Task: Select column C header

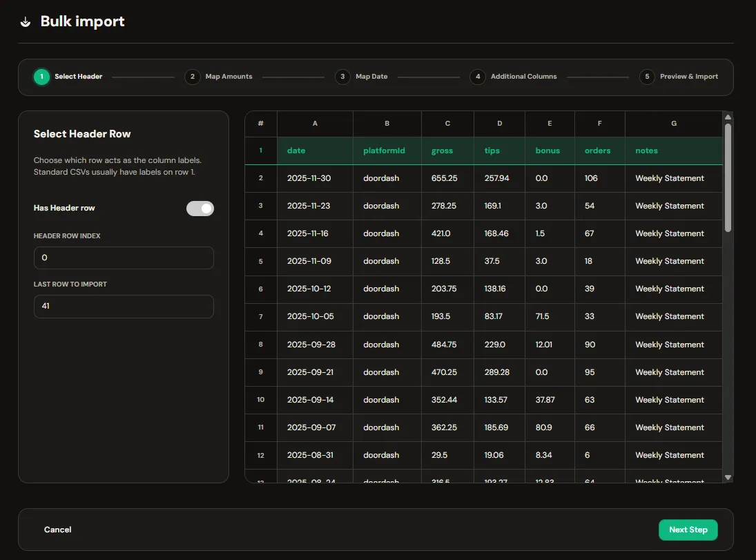Action: pyautogui.click(x=447, y=124)
